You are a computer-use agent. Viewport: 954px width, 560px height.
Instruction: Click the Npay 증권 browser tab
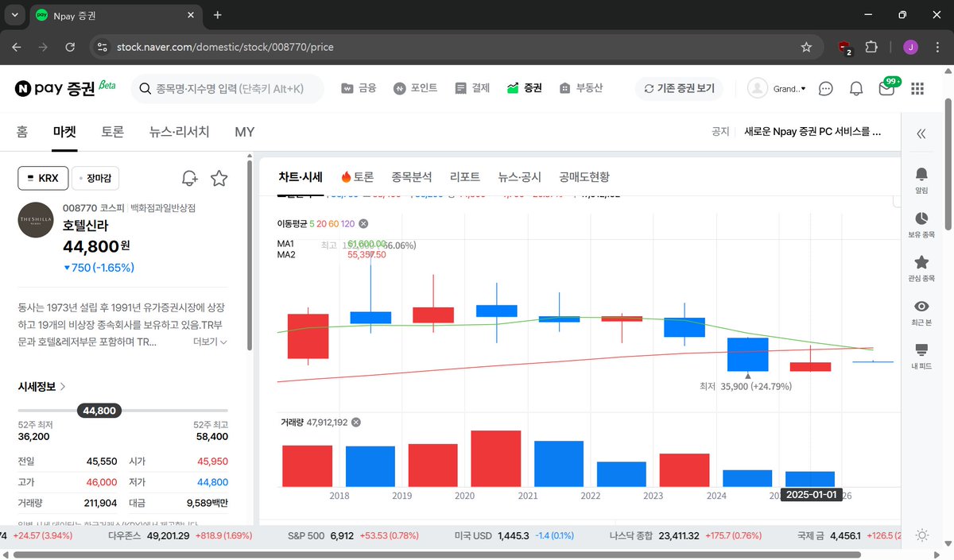pyautogui.click(x=118, y=15)
